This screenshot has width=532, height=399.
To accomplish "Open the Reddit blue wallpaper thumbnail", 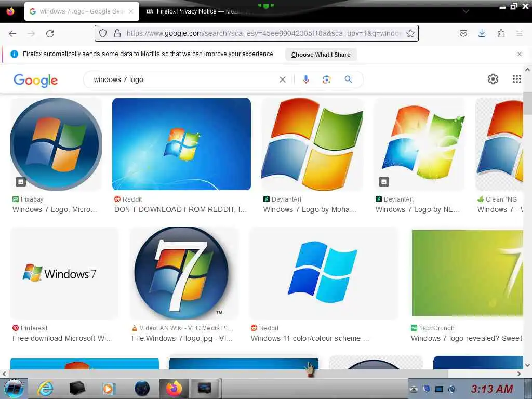I will point(181,144).
